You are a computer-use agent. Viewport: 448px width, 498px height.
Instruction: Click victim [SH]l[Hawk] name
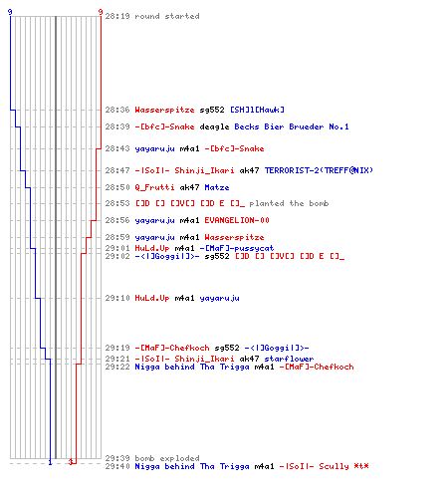point(257,110)
